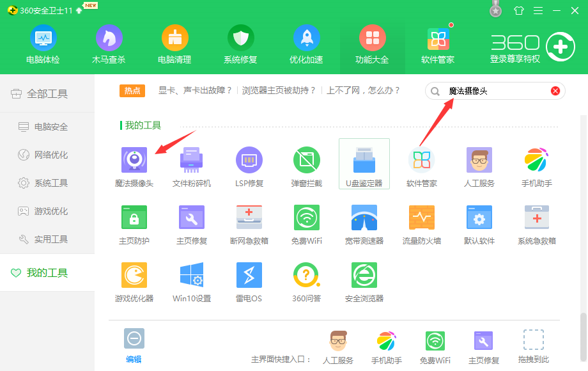Open 免费WiFi in my tools grid

pos(306,225)
